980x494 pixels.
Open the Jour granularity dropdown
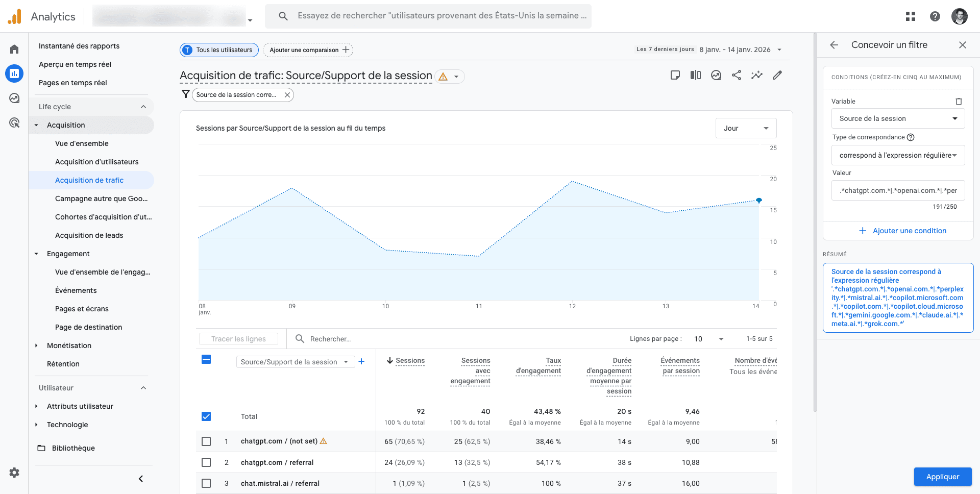[x=746, y=128]
